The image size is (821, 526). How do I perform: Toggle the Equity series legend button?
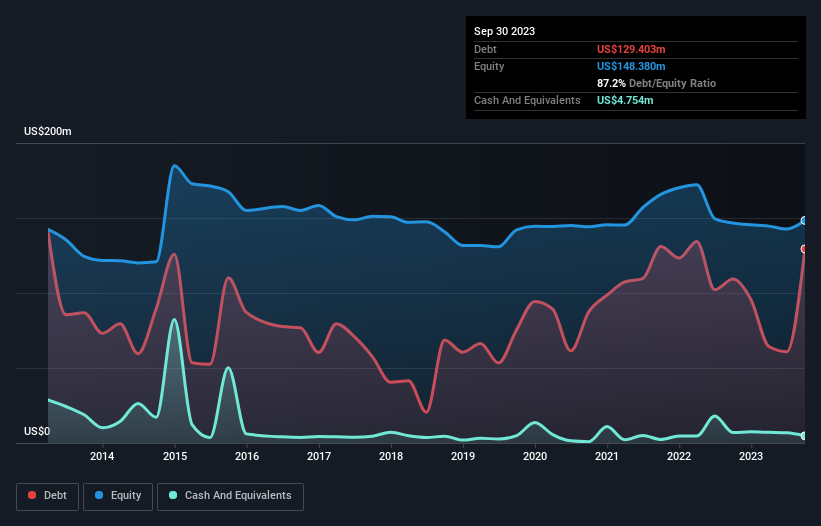tap(118, 496)
